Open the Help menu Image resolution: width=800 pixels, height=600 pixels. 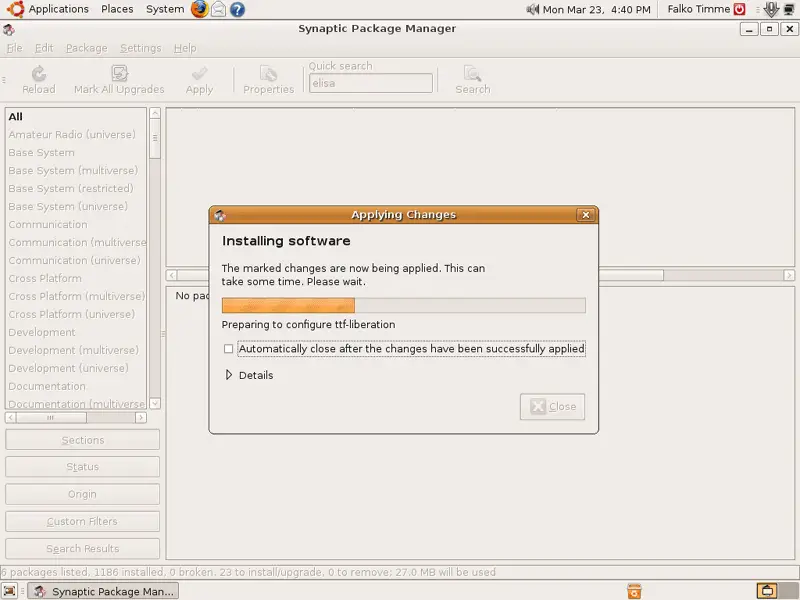185,48
